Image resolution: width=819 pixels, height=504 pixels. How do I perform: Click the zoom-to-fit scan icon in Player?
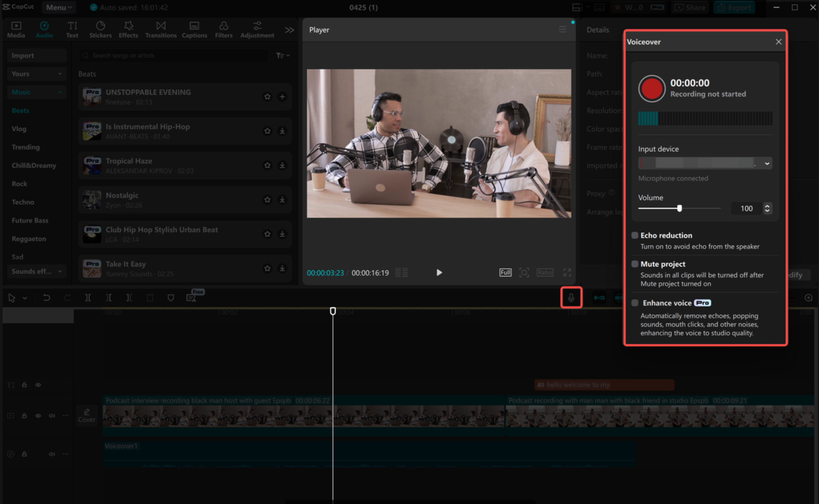pos(524,273)
